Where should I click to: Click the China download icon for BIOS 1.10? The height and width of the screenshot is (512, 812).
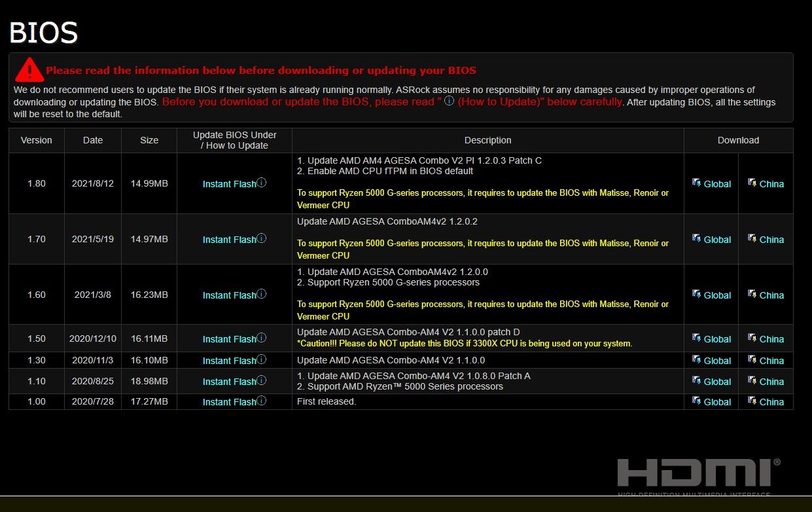752,380
